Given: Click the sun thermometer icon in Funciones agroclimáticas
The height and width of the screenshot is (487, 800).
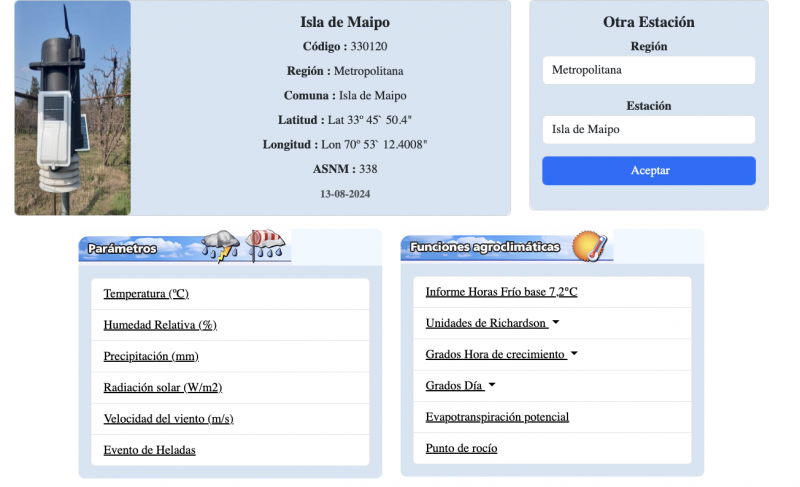Looking at the screenshot, I should (x=590, y=246).
